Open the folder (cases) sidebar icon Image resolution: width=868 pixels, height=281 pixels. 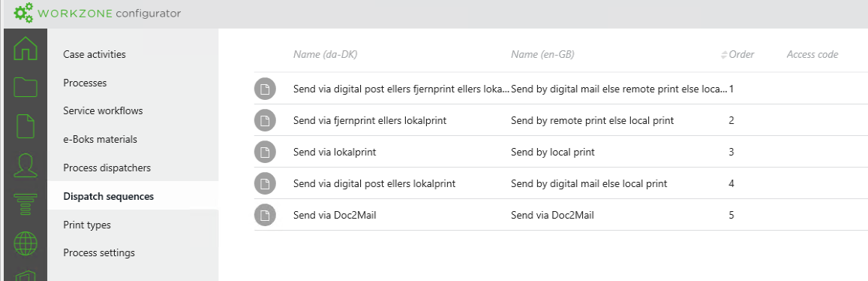[x=25, y=87]
